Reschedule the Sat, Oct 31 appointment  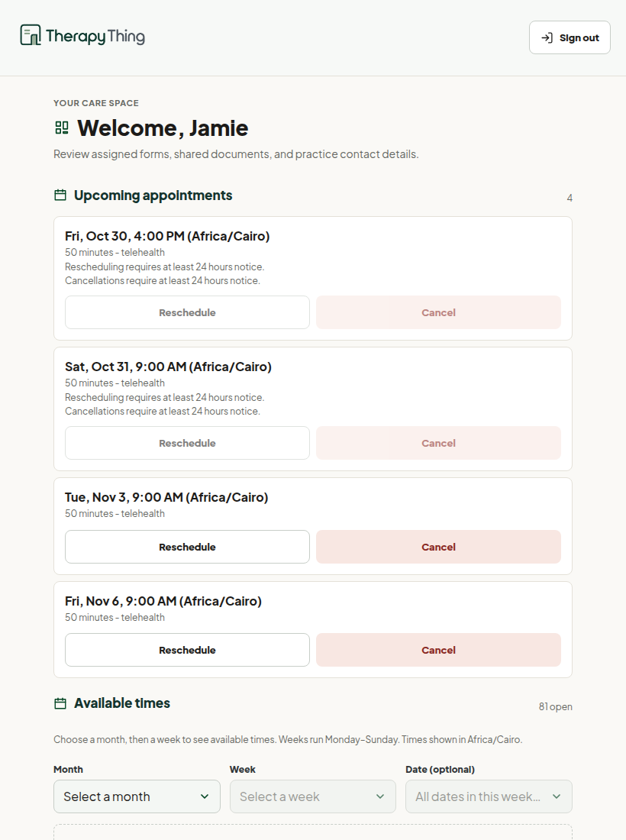click(188, 443)
